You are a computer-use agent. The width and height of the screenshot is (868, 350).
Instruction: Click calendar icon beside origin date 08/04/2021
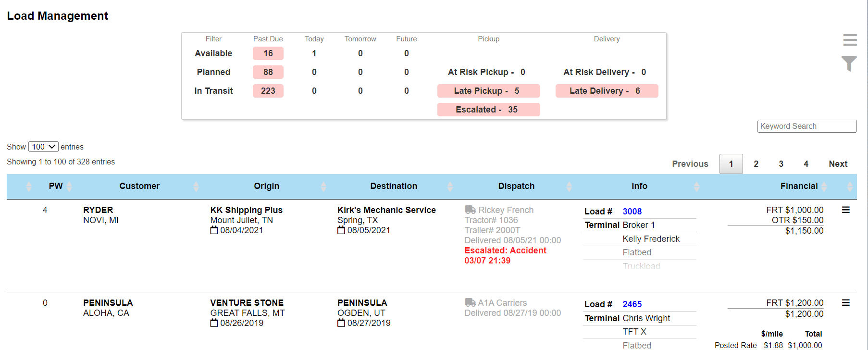tap(214, 230)
